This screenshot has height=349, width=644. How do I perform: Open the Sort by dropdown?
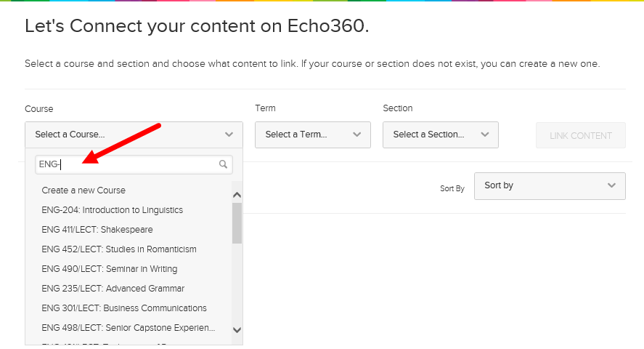point(549,185)
